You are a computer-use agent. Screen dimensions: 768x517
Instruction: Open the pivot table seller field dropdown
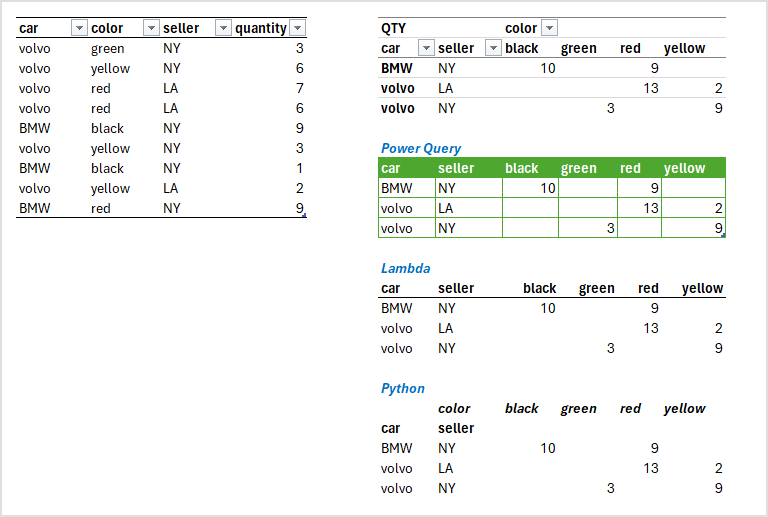pyautogui.click(x=493, y=48)
